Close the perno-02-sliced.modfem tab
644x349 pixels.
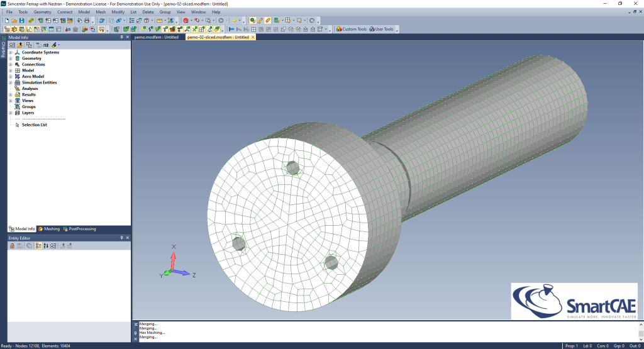253,37
